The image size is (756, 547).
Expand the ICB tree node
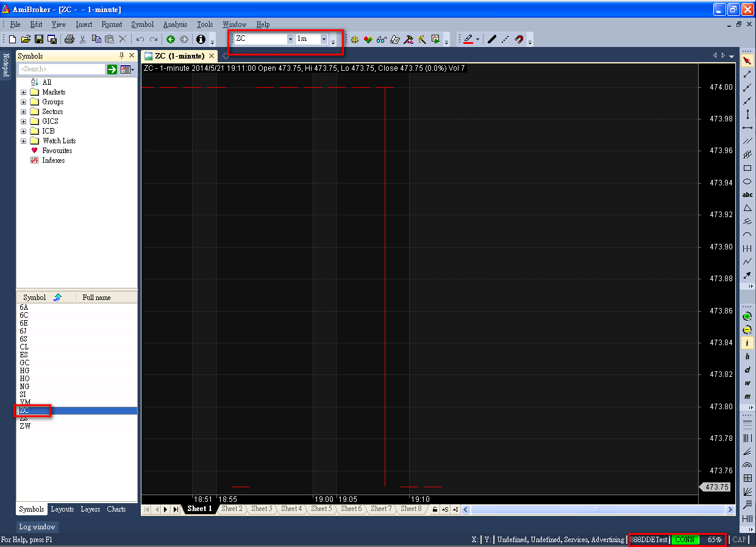(24, 131)
